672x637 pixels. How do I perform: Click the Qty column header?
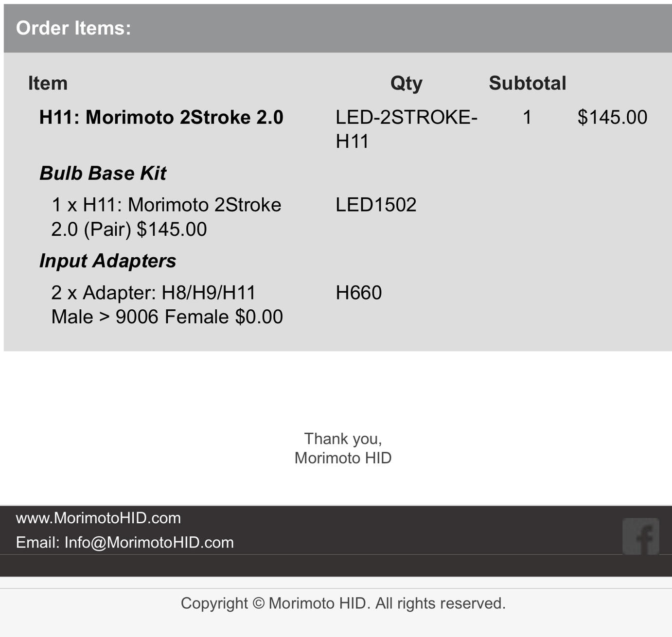pos(407,83)
